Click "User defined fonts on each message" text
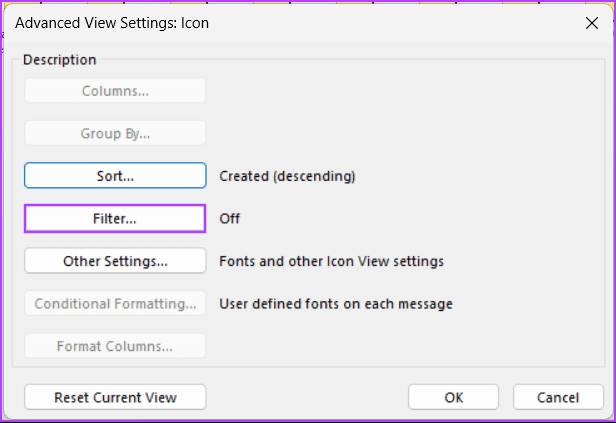The height and width of the screenshot is (423, 616). pos(335,304)
